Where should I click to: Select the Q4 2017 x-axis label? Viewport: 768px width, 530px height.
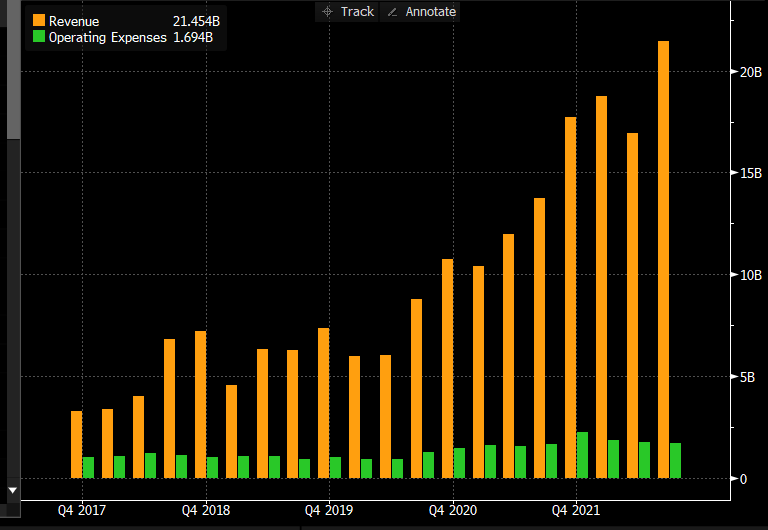[81, 510]
